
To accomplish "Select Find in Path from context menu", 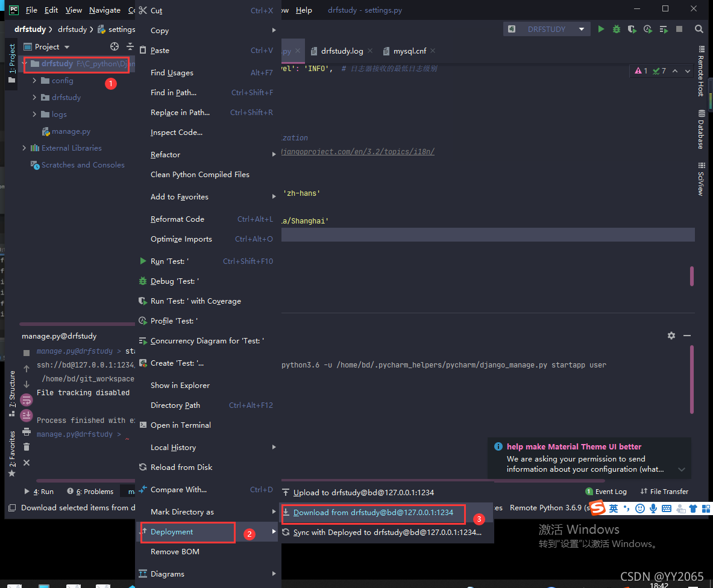I will (x=209, y=93).
